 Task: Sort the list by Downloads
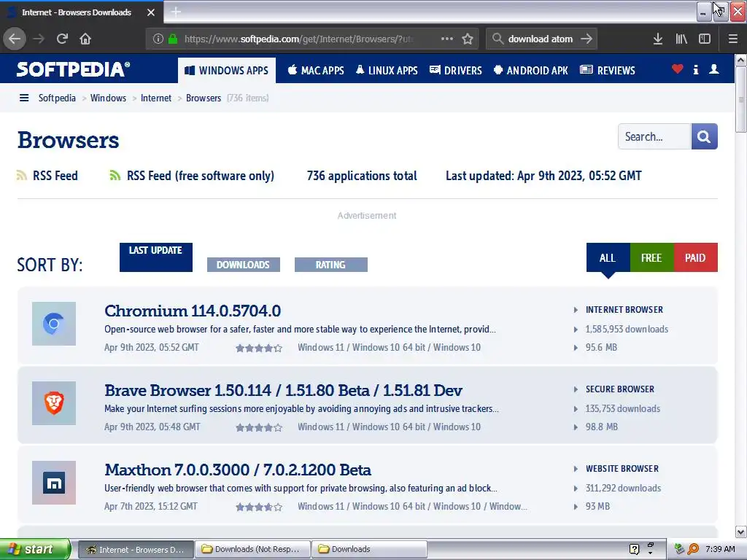[244, 265]
